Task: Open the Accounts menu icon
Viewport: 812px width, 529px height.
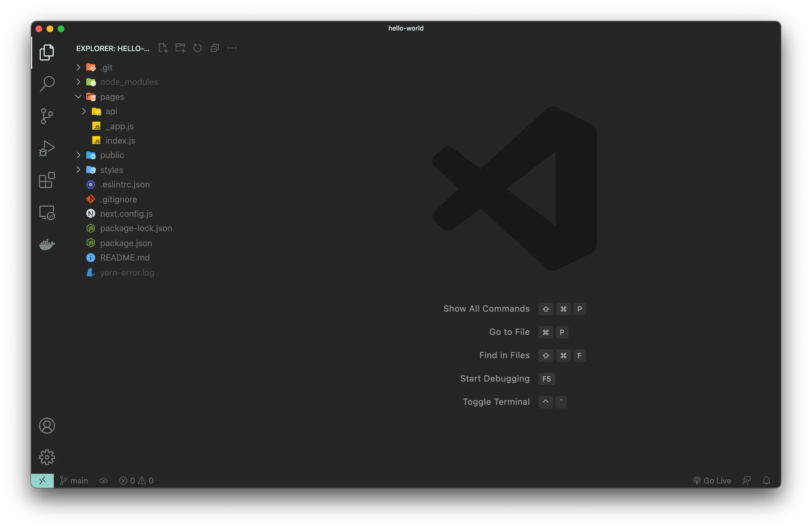Action: [47, 425]
